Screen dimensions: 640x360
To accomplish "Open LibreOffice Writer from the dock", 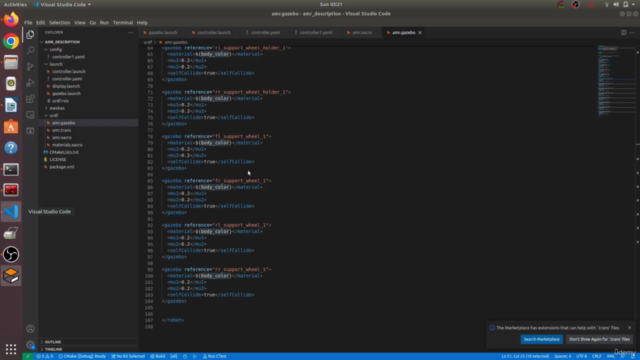I will pos(11,105).
